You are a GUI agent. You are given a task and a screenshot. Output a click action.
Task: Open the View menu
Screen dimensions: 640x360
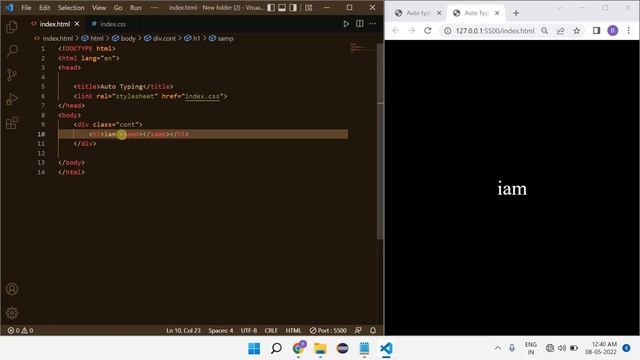point(99,8)
